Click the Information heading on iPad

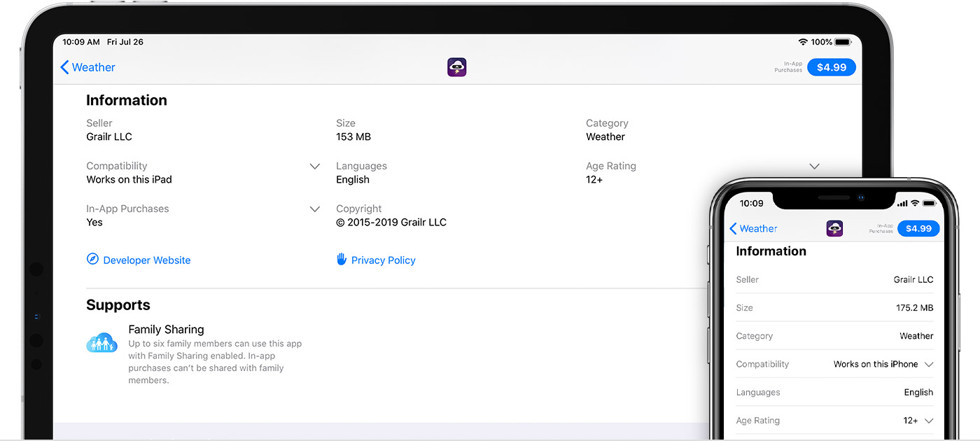(x=127, y=100)
